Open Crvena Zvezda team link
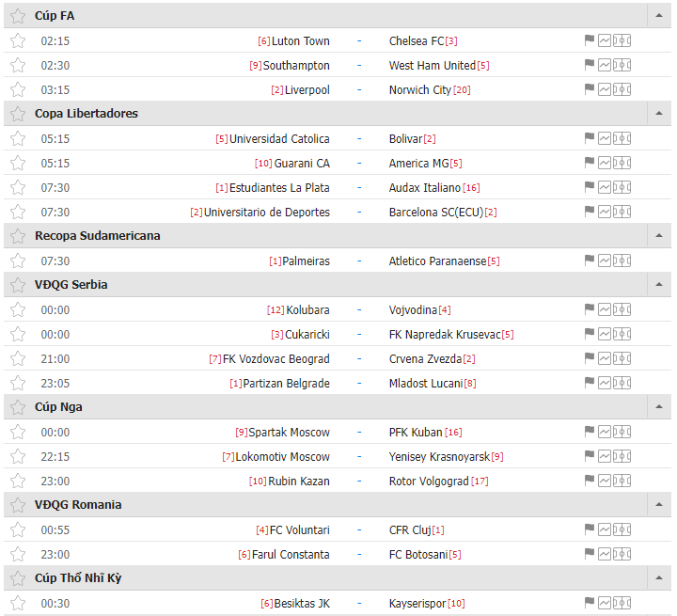 tap(425, 359)
